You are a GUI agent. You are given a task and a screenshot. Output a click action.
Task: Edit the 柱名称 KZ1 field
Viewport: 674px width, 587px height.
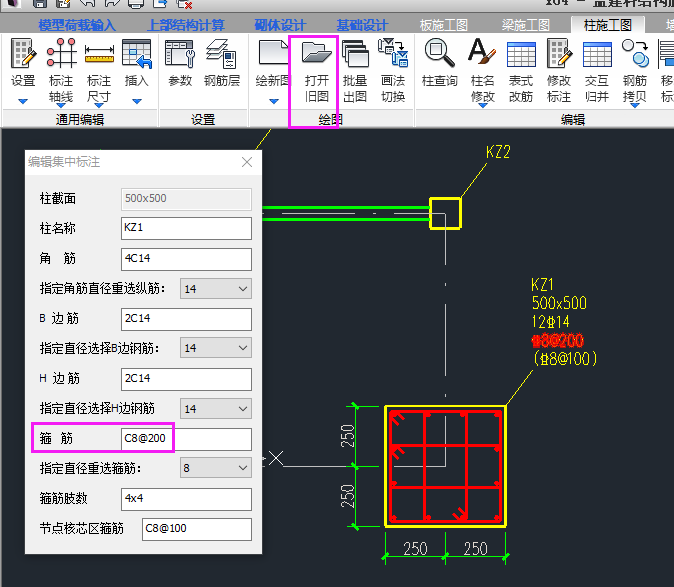tap(186, 228)
